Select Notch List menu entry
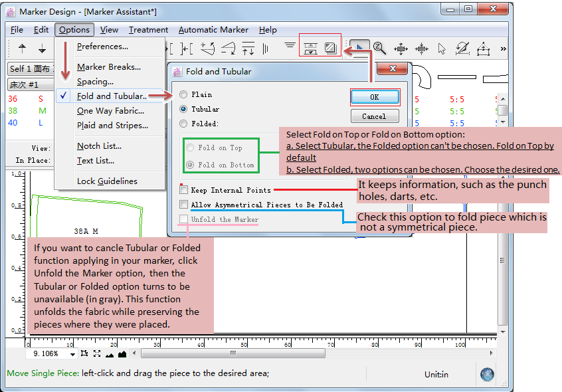The image size is (562, 392). (99, 146)
